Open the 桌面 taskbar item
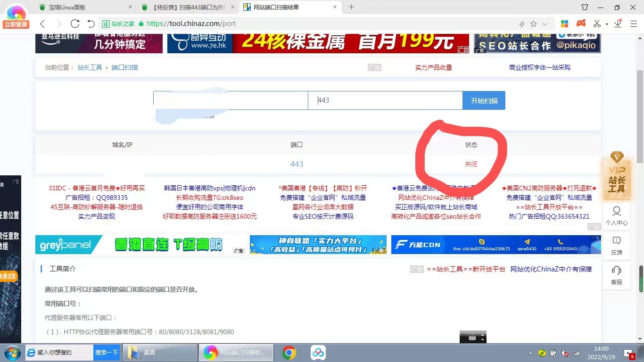Viewport: 644px width, 362px height. click(160, 353)
